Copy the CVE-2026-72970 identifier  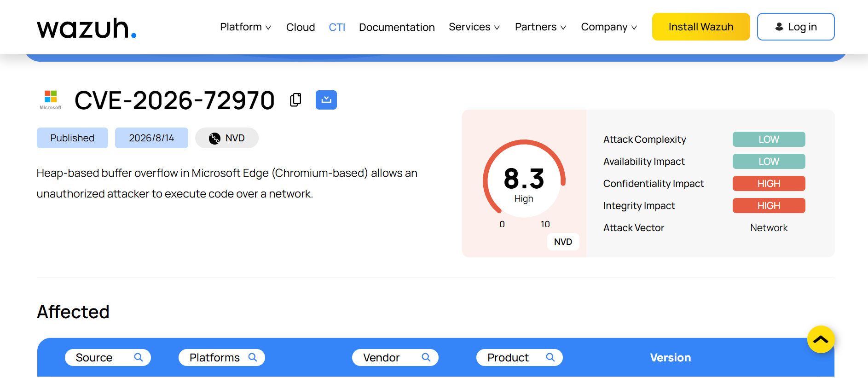[x=295, y=100]
